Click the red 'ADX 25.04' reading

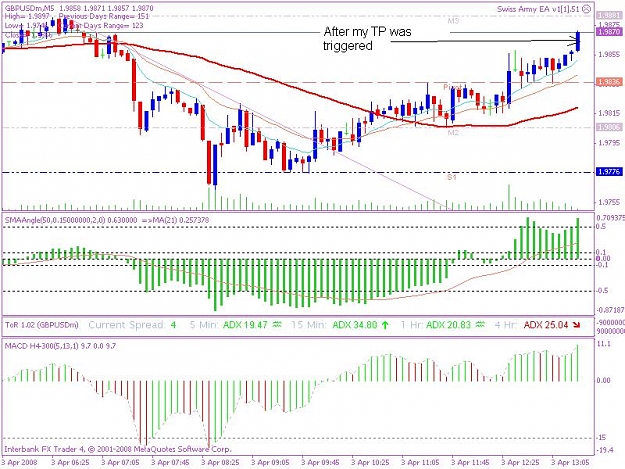[546, 325]
